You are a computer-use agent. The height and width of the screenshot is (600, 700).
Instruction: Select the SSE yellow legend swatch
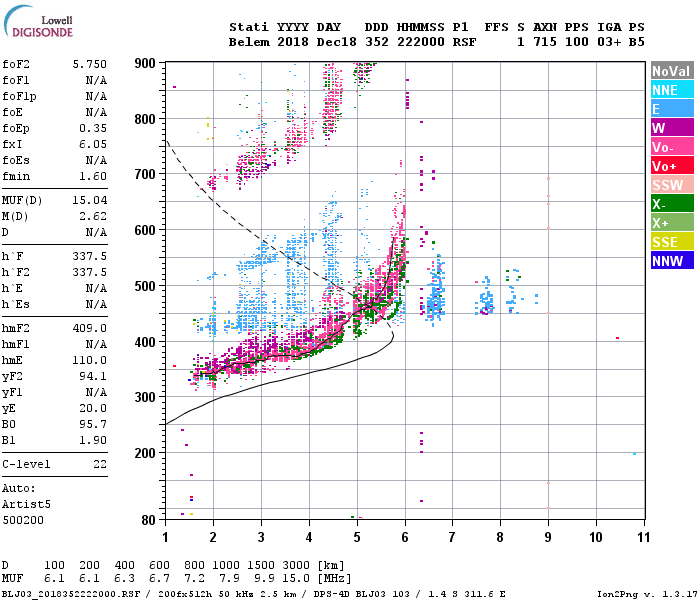click(672, 242)
